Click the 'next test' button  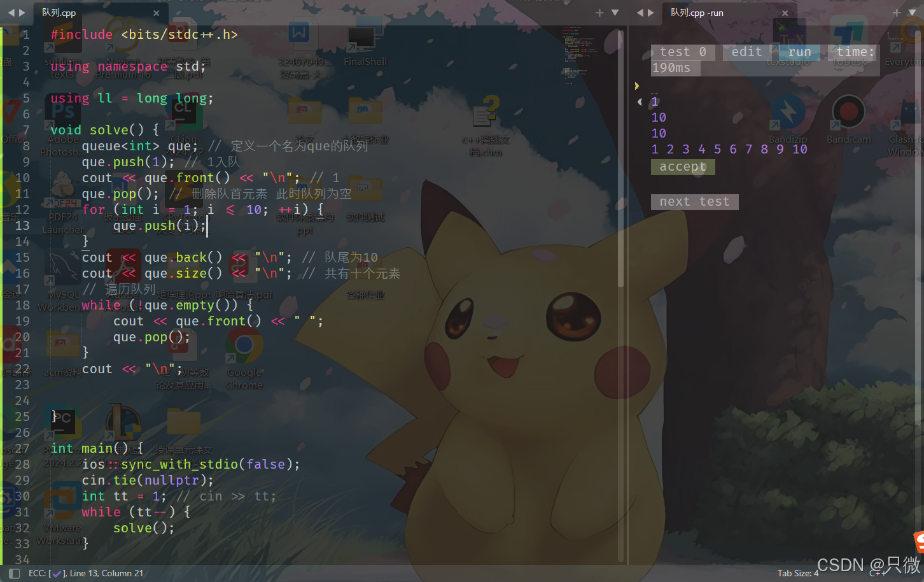[694, 202]
